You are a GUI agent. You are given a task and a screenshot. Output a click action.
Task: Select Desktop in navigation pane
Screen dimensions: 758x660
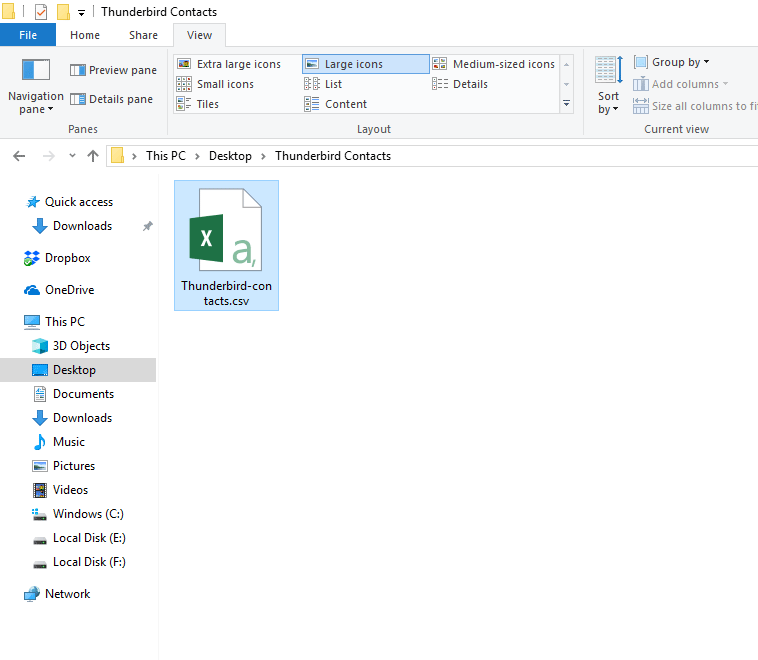pyautogui.click(x=78, y=370)
